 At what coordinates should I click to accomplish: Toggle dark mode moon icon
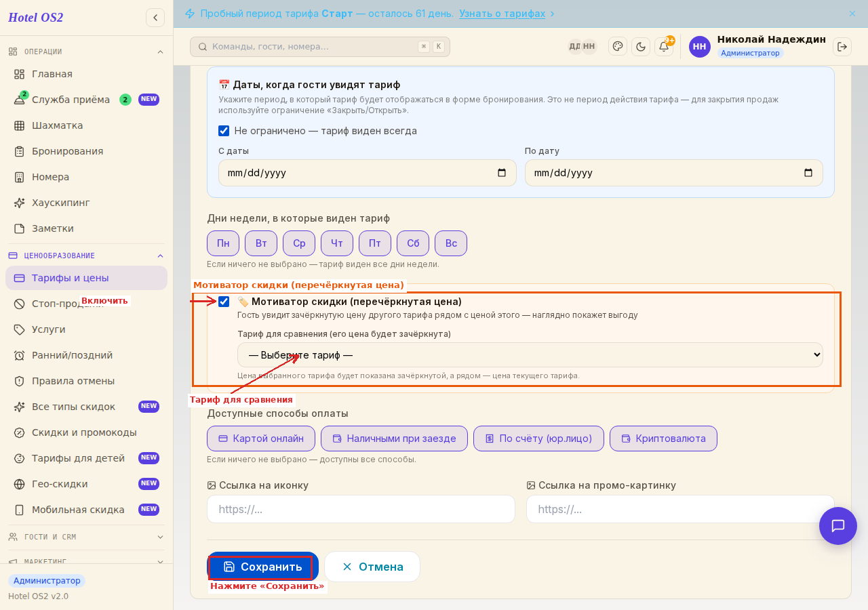click(x=641, y=46)
